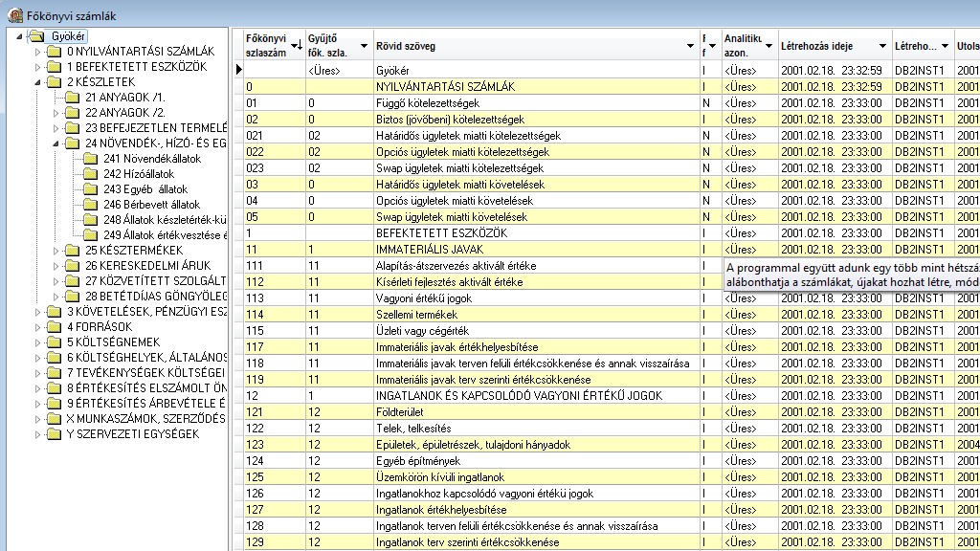Click cell BEFEKTETETT ESZKÖZÖK in table
Screen dimensions: 980x551
point(536,233)
